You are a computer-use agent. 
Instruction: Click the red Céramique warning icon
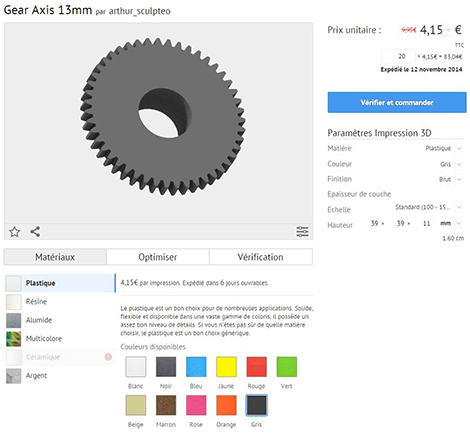click(108, 357)
